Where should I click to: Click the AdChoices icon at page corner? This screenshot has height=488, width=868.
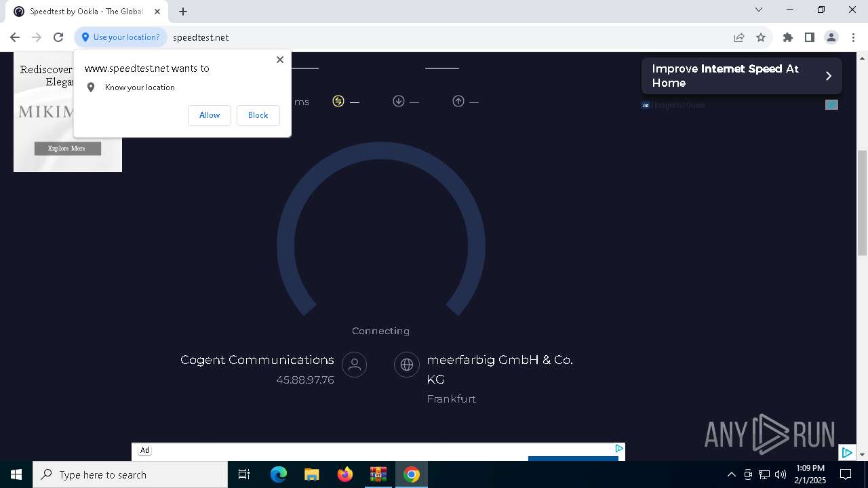[x=847, y=453]
